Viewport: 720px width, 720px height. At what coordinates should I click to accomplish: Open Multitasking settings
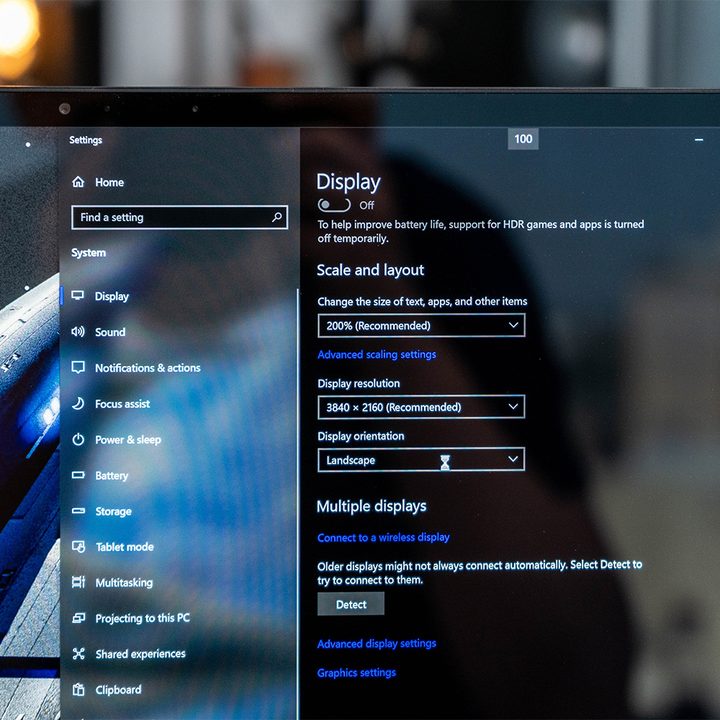tap(124, 583)
